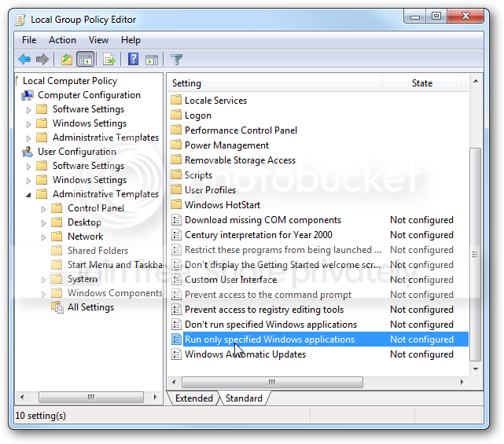The width and height of the screenshot is (504, 444).
Task: Click the Logon folder icon
Action: pyautogui.click(x=176, y=115)
